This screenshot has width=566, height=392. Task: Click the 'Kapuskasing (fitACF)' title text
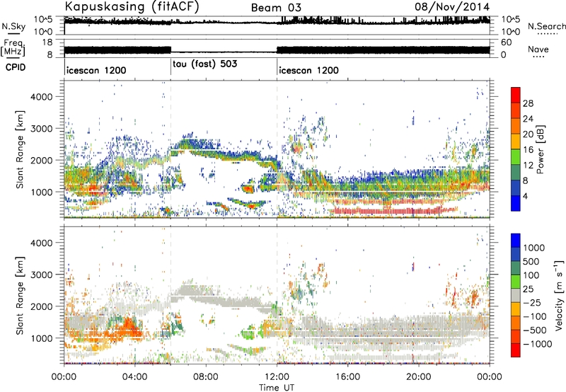[132, 6]
